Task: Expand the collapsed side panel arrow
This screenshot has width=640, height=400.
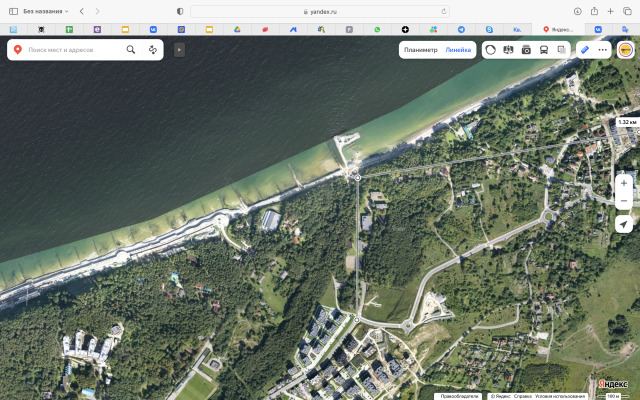Action: point(179,49)
